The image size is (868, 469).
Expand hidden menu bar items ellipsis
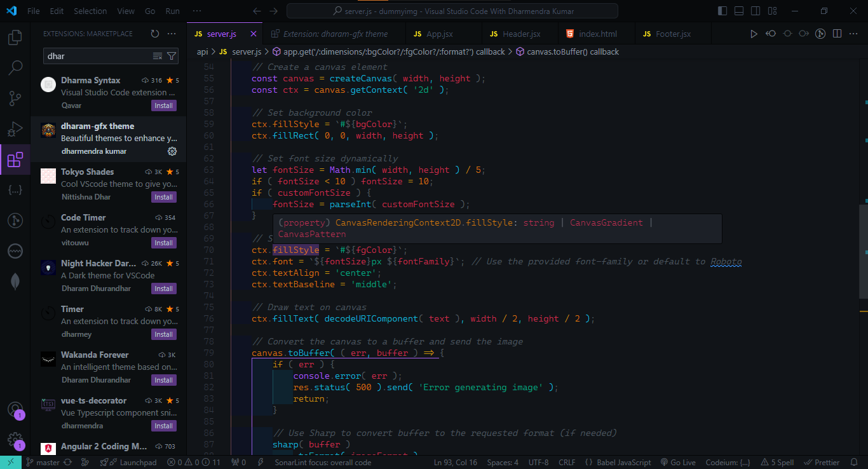pos(197,11)
